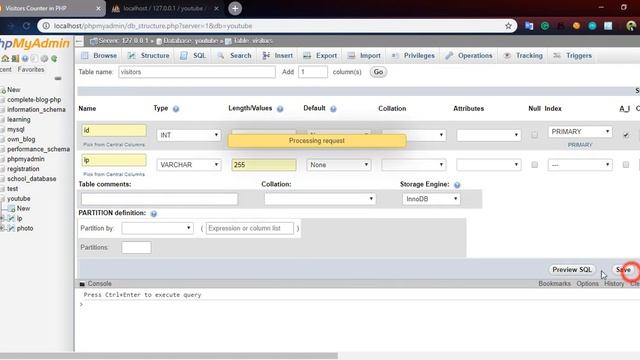The image size is (640, 360).
Task: Click the cyan circular extension icon
Action: [x=592, y=26]
